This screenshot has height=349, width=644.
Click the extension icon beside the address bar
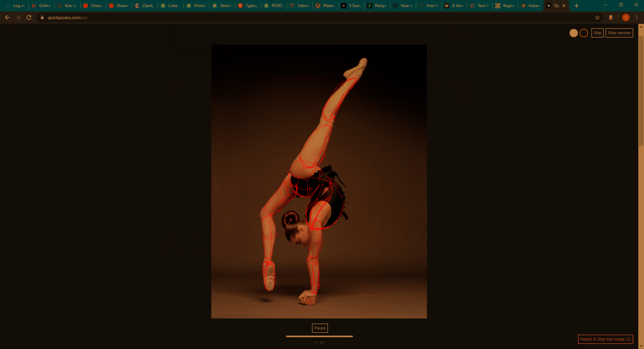pos(611,17)
